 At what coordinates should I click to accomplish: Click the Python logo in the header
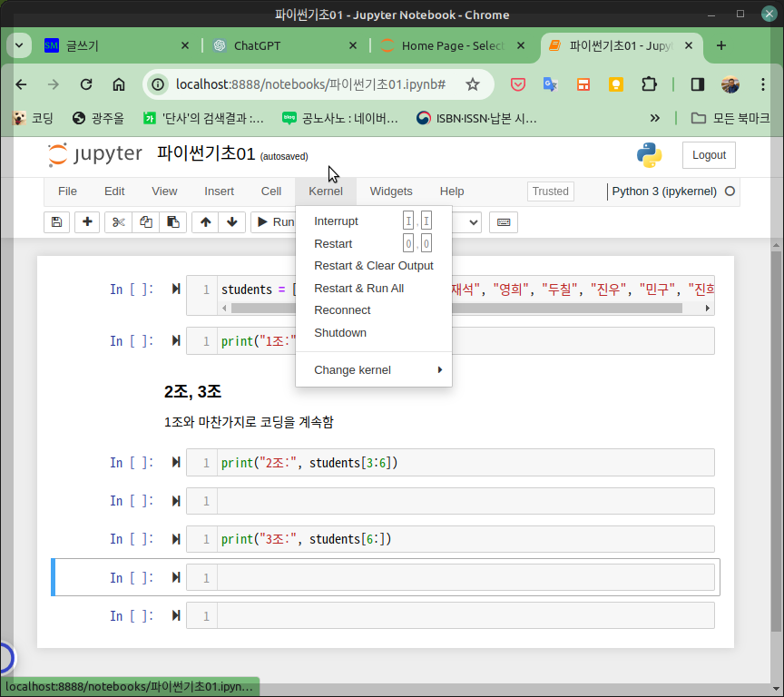pos(649,155)
